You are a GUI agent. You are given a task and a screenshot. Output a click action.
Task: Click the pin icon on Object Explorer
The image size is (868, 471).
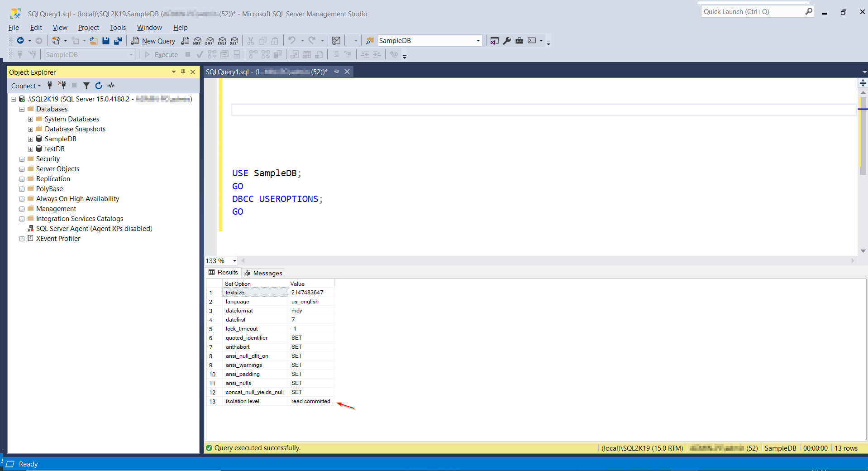coord(183,72)
